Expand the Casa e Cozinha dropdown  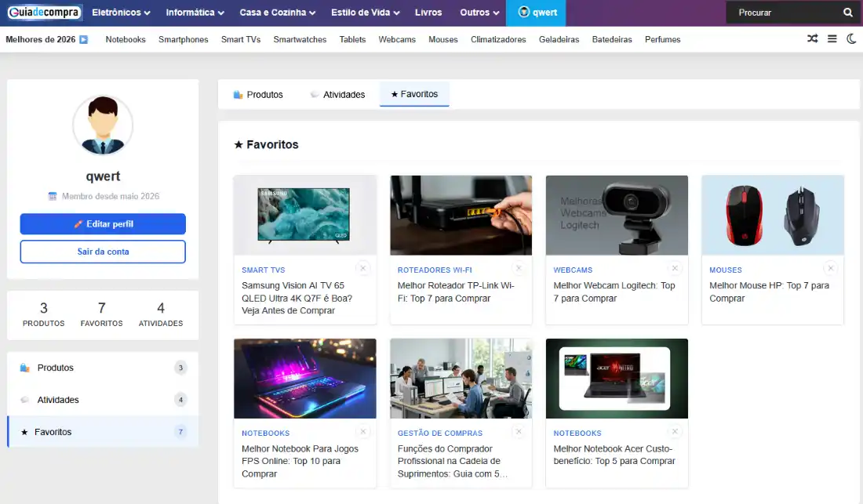pos(278,12)
